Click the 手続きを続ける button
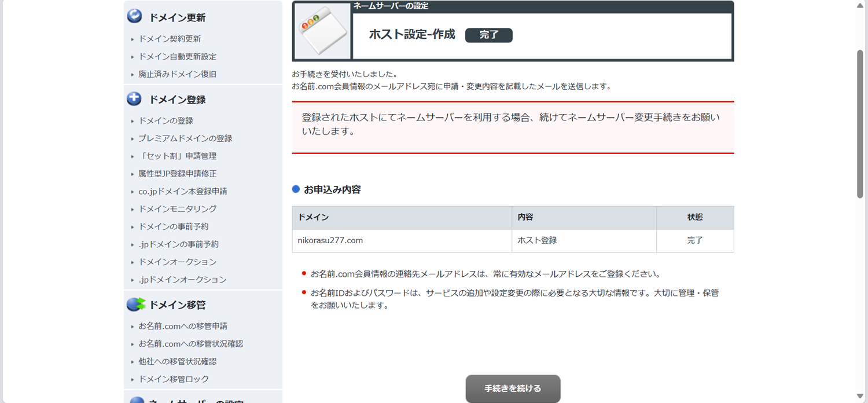868x403 pixels. (x=513, y=389)
